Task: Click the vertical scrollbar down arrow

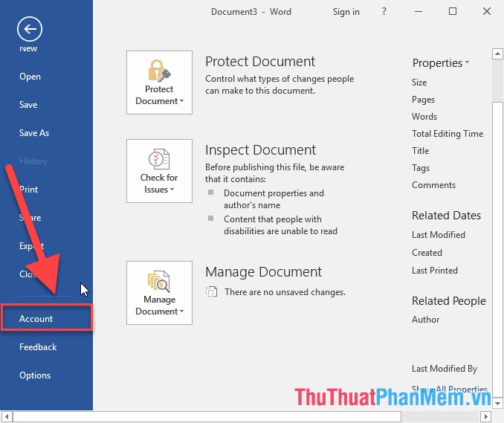Action: (x=497, y=403)
